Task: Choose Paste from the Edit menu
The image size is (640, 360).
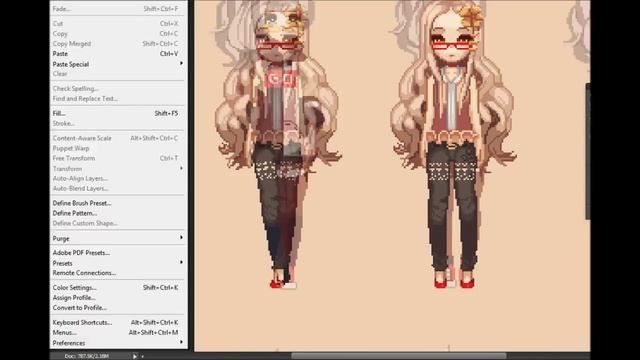Action: pyautogui.click(x=118, y=54)
